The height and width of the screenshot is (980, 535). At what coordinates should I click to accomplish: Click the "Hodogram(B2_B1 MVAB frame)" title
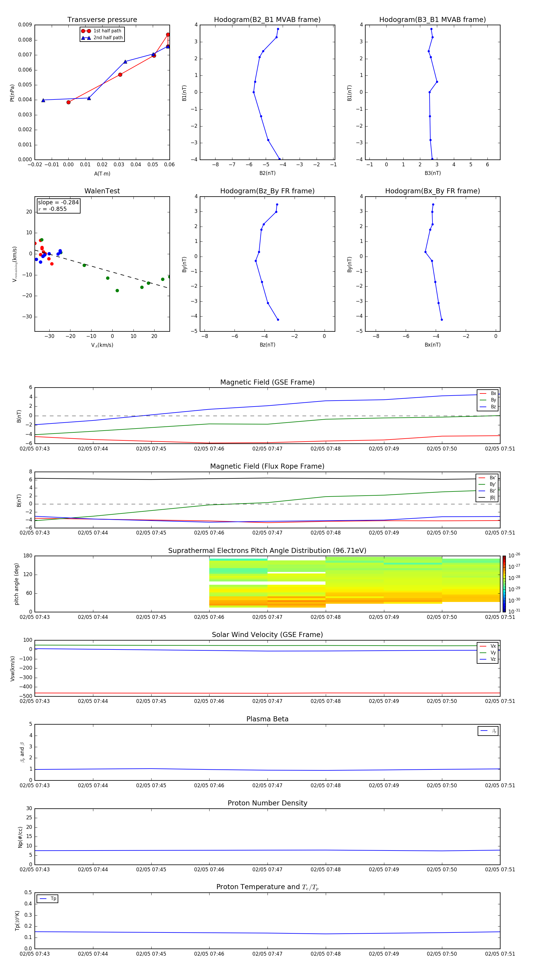click(267, 20)
